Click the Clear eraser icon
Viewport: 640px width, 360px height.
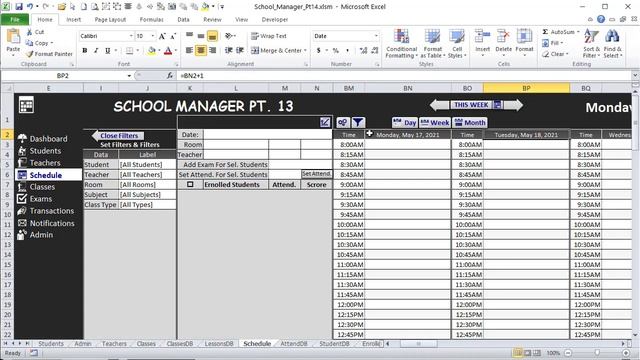pyautogui.click(x=546, y=54)
